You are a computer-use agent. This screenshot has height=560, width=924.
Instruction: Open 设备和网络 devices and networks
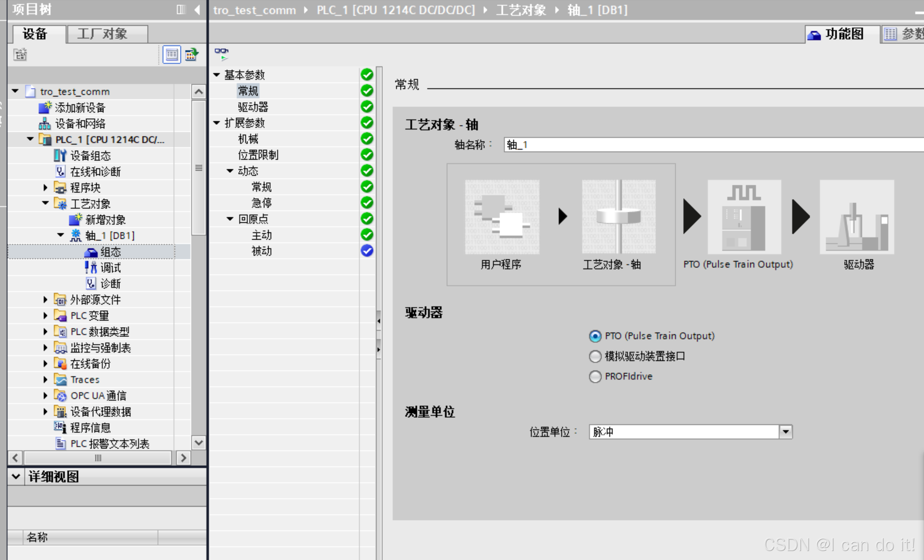pyautogui.click(x=80, y=124)
